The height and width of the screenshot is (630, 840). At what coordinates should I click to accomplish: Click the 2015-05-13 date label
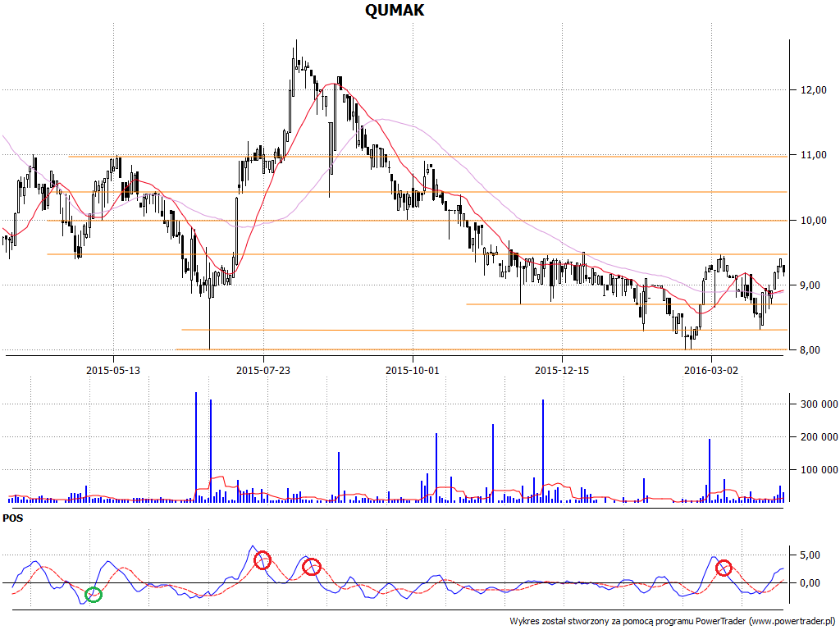[113, 370]
